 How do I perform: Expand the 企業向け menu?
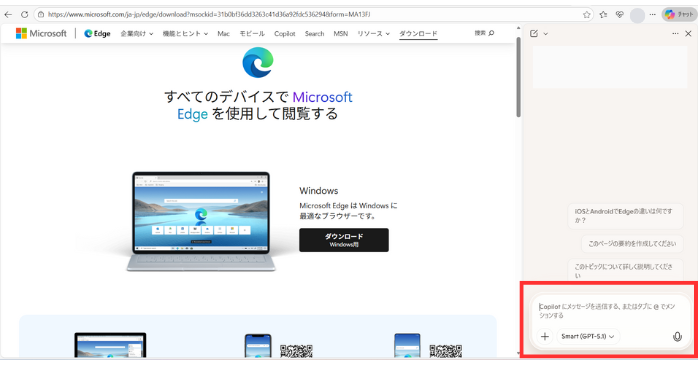click(x=137, y=33)
